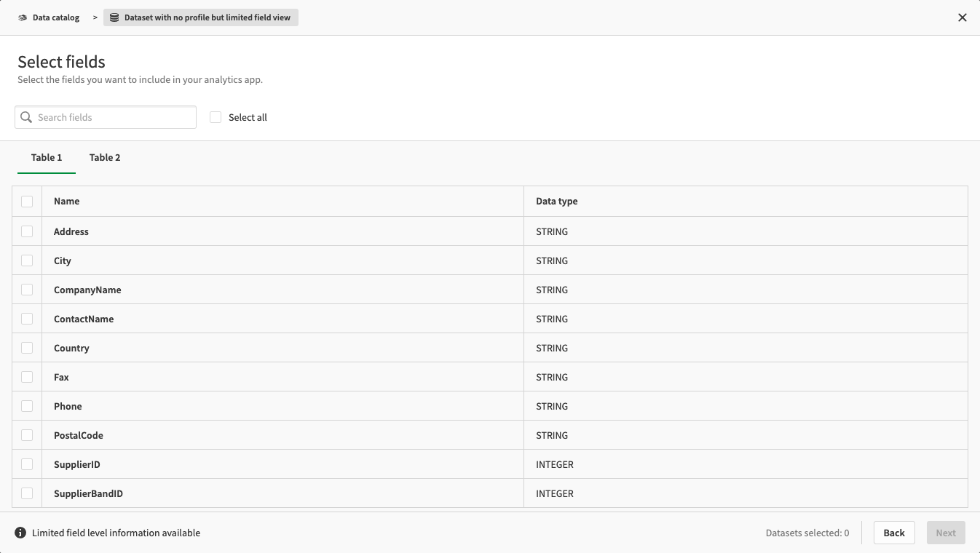
Task: Click the STRING type of Address
Action: [552, 231]
